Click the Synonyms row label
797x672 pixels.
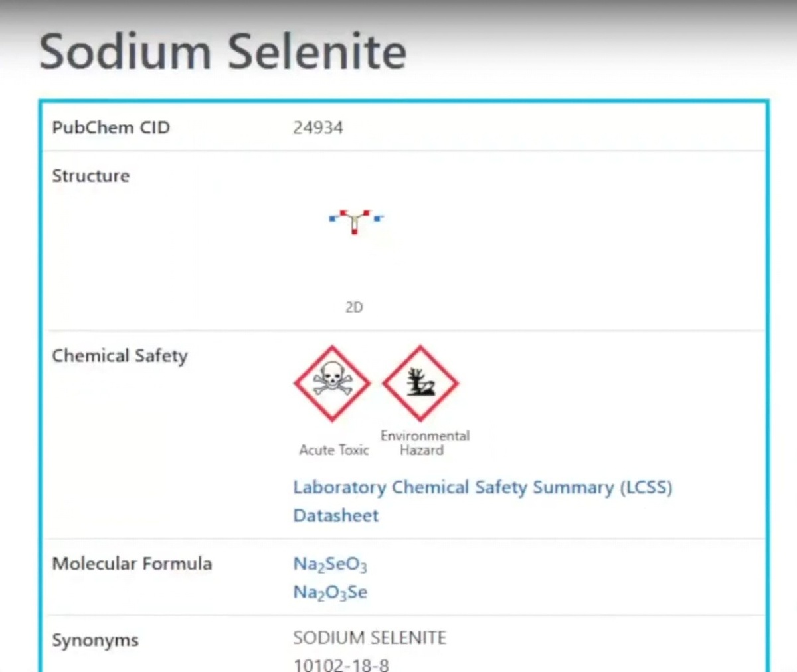[95, 641]
